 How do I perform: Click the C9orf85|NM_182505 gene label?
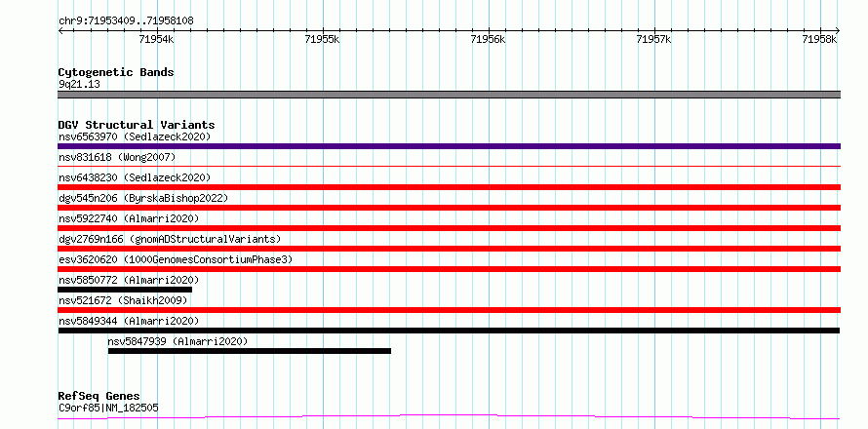pyautogui.click(x=108, y=408)
